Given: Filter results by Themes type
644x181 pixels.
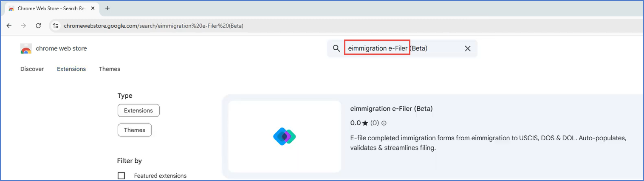Looking at the screenshot, I should click(x=135, y=130).
